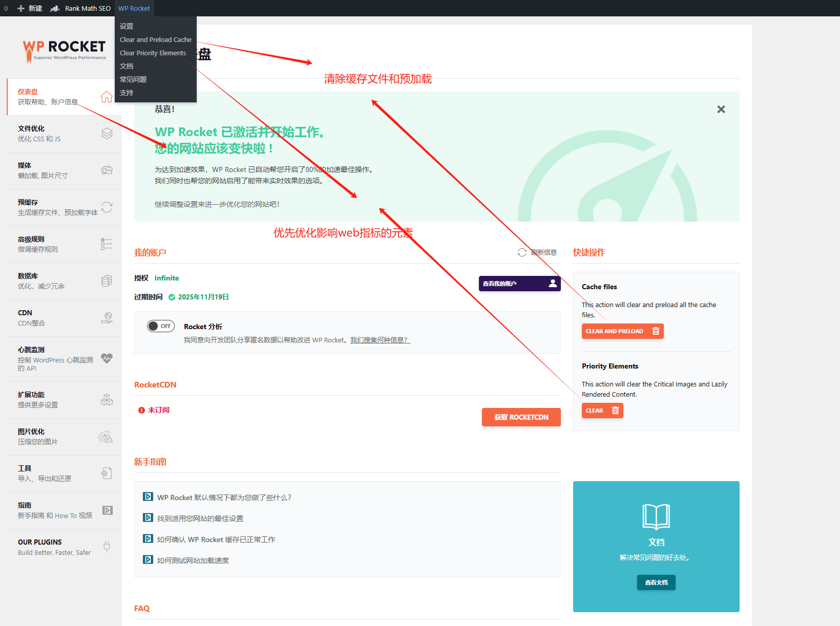Open the 文件优化 sidebar tab
This screenshot has width=840, height=626.
65,134
